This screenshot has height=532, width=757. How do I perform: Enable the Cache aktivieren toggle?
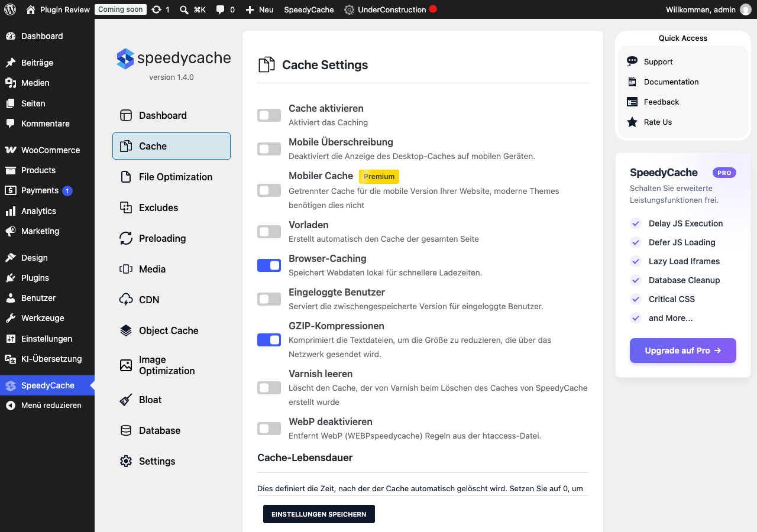(269, 115)
